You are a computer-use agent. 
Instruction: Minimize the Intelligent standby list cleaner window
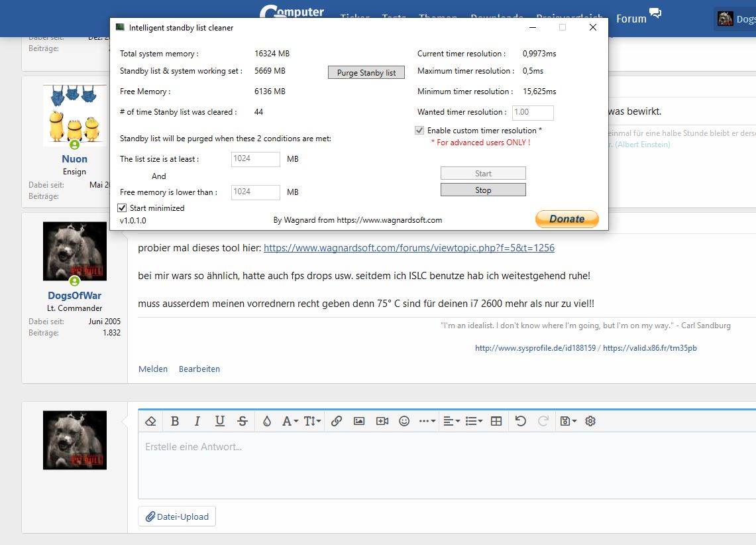click(533, 27)
